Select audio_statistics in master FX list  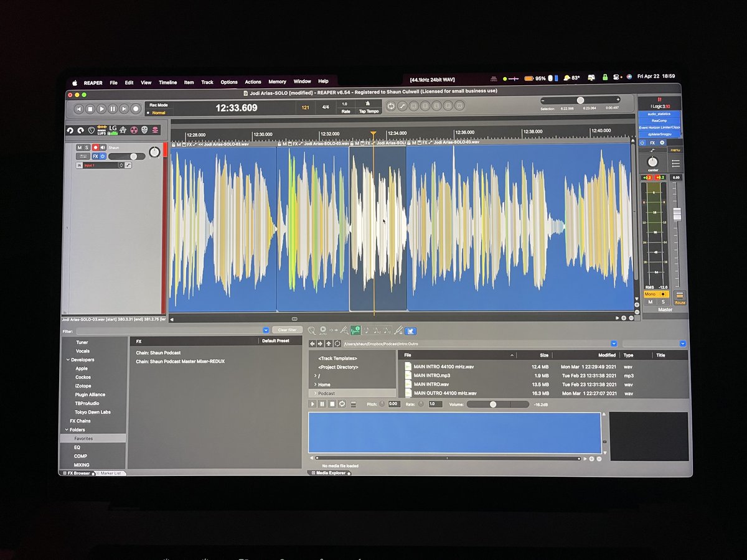659,114
